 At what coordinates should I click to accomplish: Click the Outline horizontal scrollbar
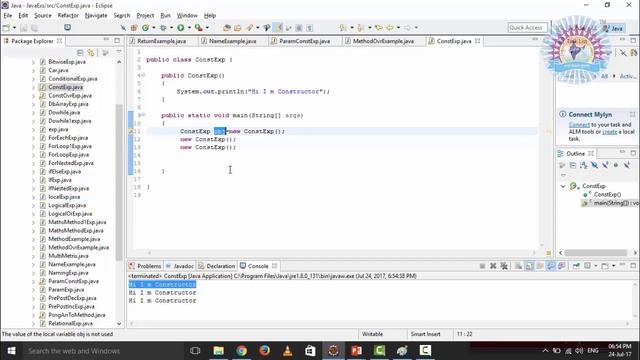[x=596, y=253]
